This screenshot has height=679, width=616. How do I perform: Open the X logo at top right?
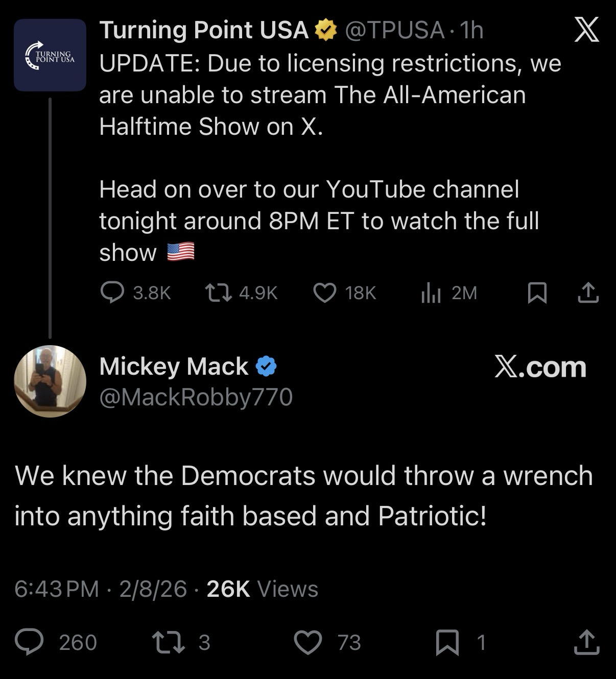[586, 30]
